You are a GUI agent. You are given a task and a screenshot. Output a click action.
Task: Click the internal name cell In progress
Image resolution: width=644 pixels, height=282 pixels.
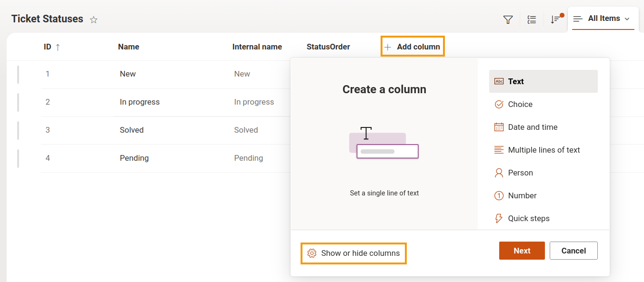pos(254,102)
